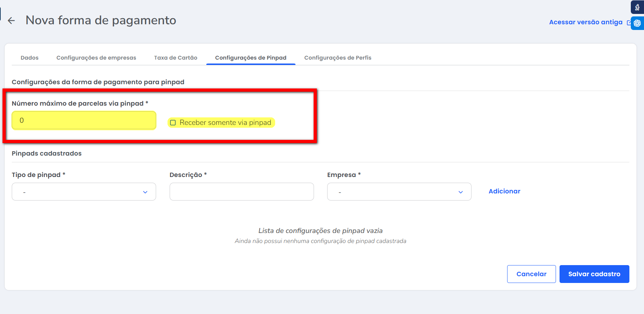This screenshot has height=314, width=644.
Task: Focus the Número máximo de parcelas field
Action: [84, 121]
